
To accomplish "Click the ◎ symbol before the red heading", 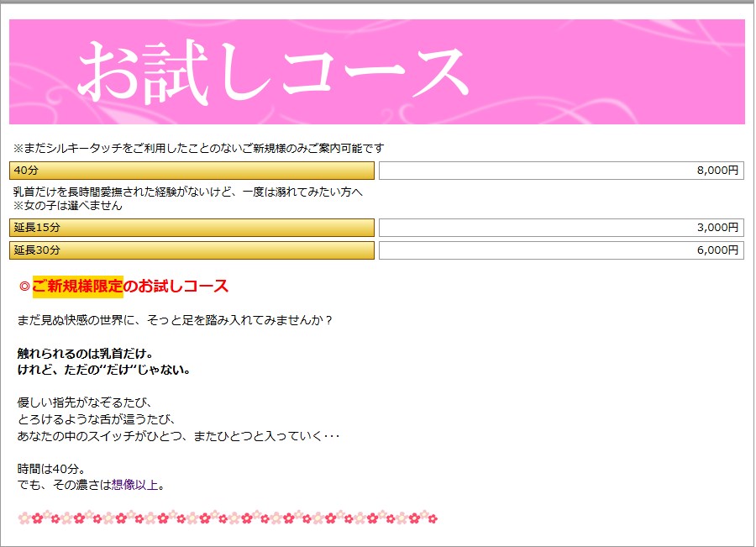I will [x=24, y=287].
